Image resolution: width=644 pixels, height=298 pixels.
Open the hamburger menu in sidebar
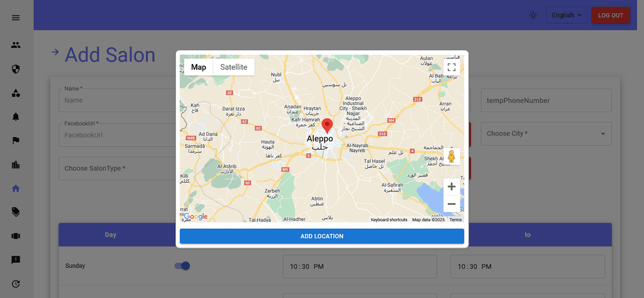tap(16, 18)
